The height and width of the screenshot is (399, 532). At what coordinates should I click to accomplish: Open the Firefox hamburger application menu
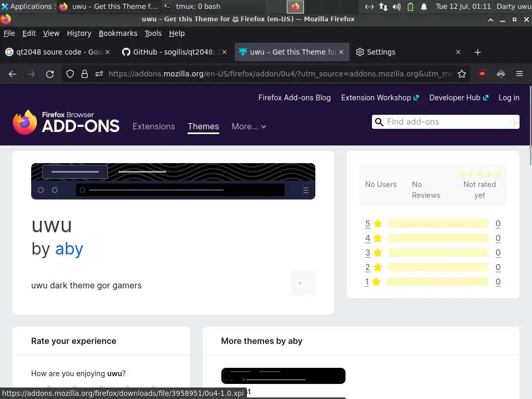coord(520,74)
